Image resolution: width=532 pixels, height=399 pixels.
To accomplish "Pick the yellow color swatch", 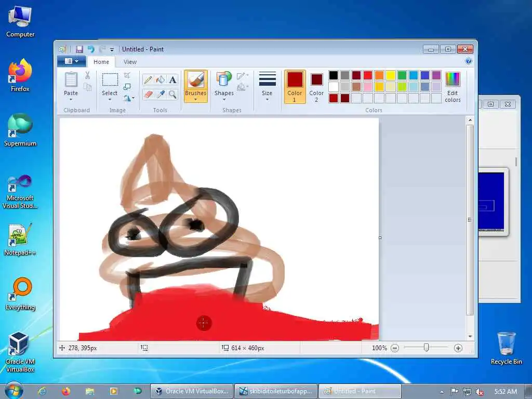I will (x=390, y=75).
